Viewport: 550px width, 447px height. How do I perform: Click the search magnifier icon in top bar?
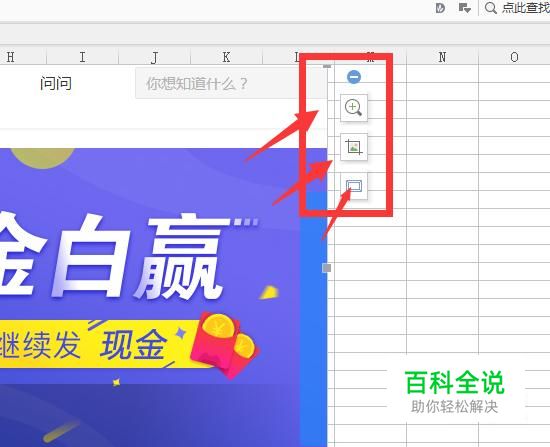pos(491,8)
